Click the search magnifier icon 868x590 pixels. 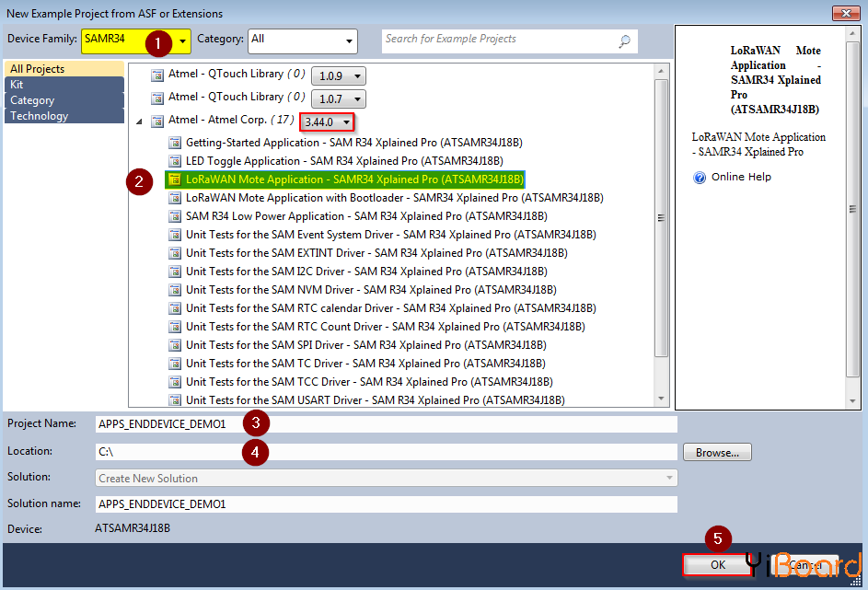(x=624, y=40)
